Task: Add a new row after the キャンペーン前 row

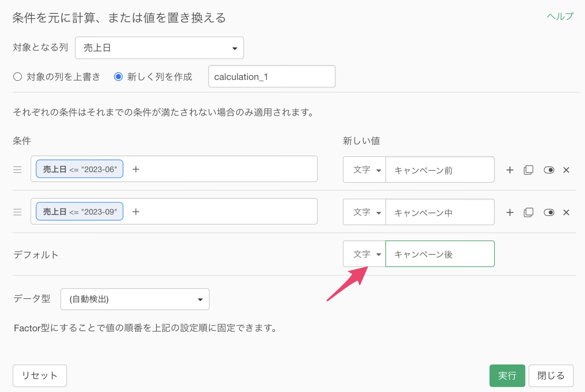Action: (510, 170)
